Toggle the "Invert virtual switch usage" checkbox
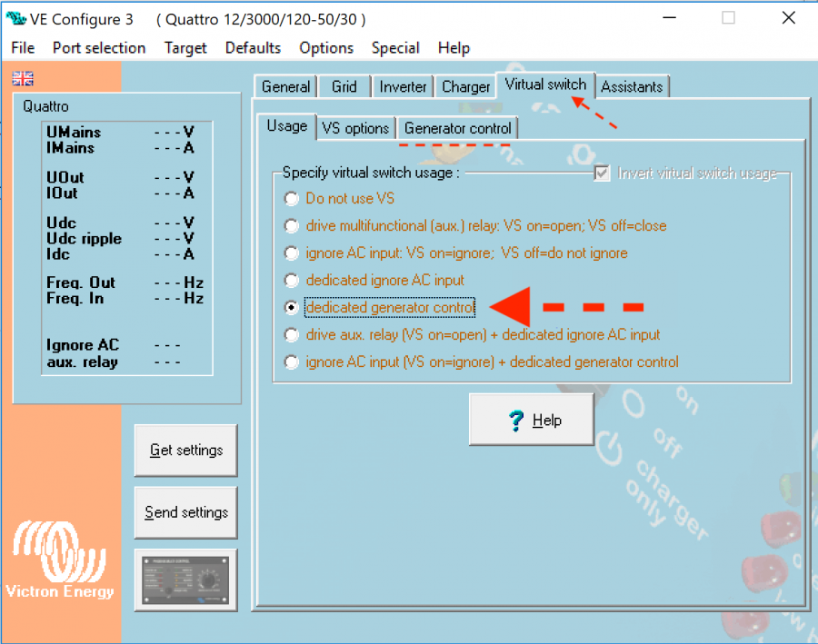 pyautogui.click(x=601, y=173)
